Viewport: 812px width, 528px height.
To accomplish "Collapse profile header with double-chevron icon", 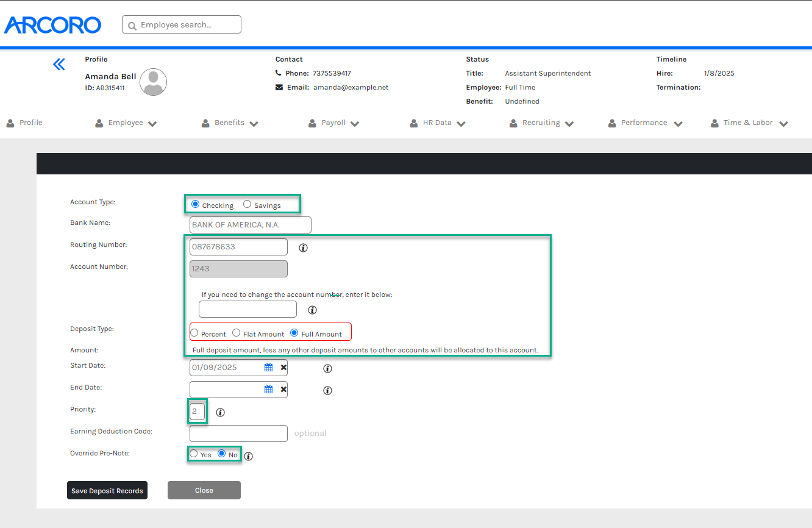I will pyautogui.click(x=59, y=64).
